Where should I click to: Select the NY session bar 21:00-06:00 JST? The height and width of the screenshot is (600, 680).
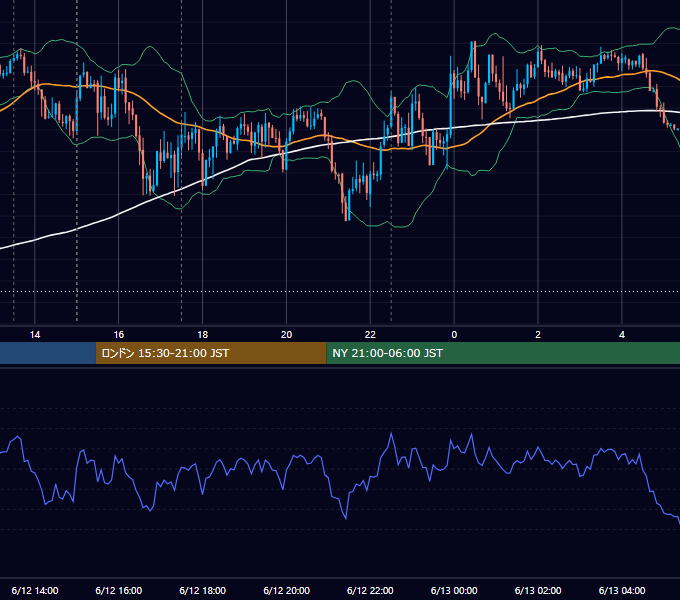point(503,353)
